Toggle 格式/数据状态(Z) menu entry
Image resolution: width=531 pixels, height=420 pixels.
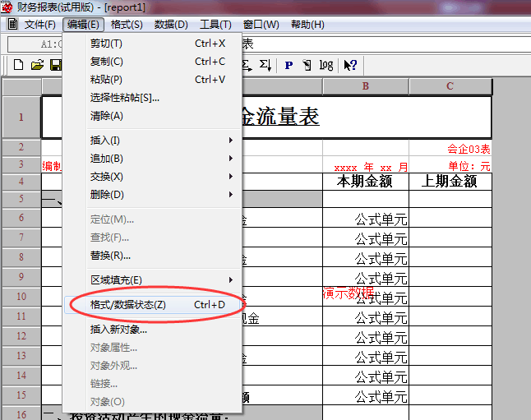coord(152,304)
